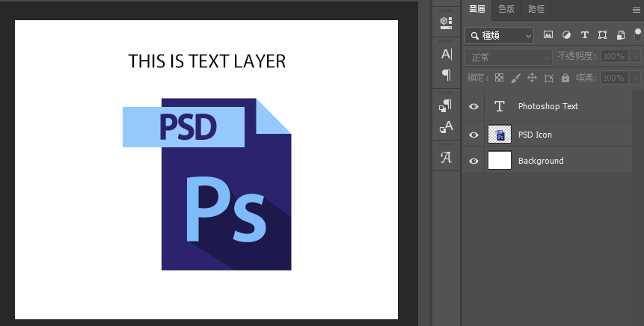Click the PSD Icon layer thumbnail
Image resolution: width=644 pixels, height=326 pixels.
pos(500,135)
